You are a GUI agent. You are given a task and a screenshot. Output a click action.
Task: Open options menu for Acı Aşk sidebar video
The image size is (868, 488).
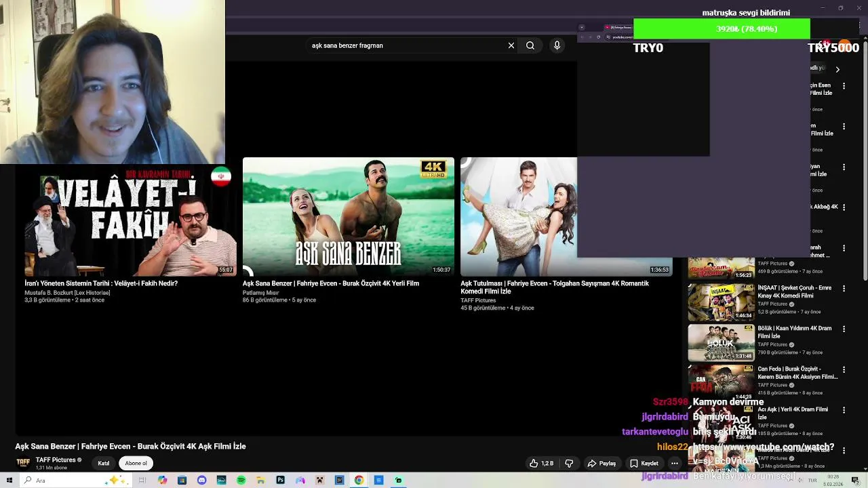point(844,411)
